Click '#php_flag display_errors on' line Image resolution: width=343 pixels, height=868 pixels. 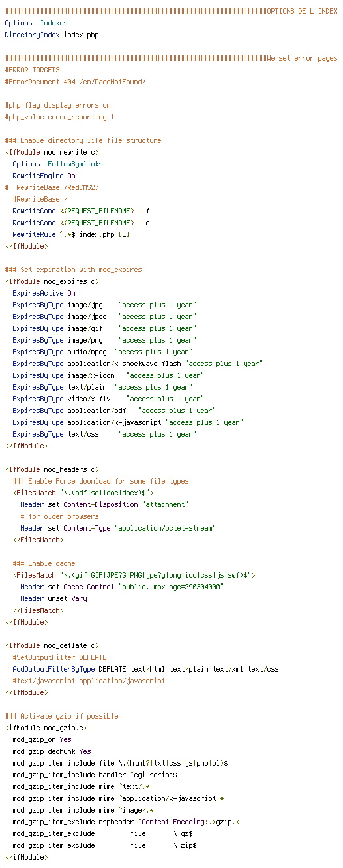57,105
